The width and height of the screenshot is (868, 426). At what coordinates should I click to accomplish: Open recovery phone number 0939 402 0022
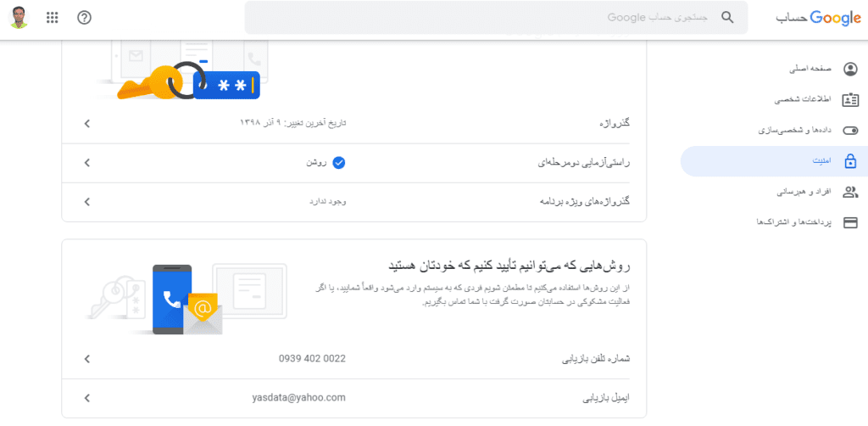pos(312,359)
